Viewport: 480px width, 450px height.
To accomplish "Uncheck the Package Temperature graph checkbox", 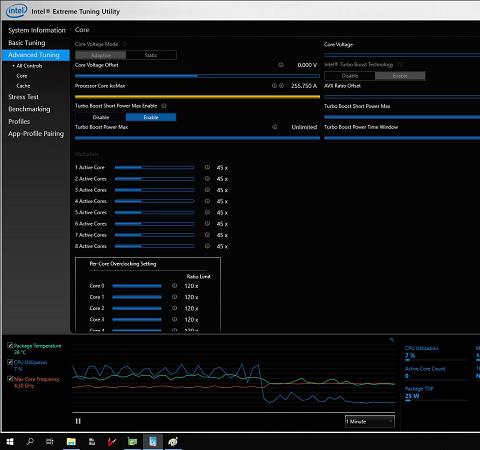I will 10,346.
